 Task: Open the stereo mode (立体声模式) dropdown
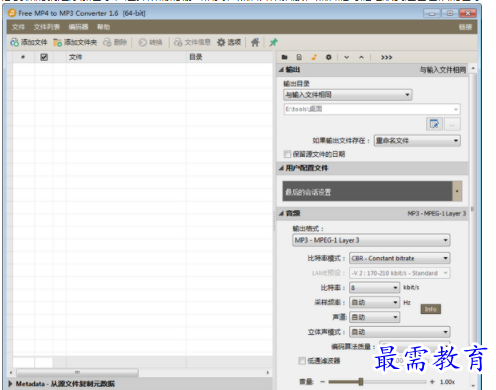[400, 332]
